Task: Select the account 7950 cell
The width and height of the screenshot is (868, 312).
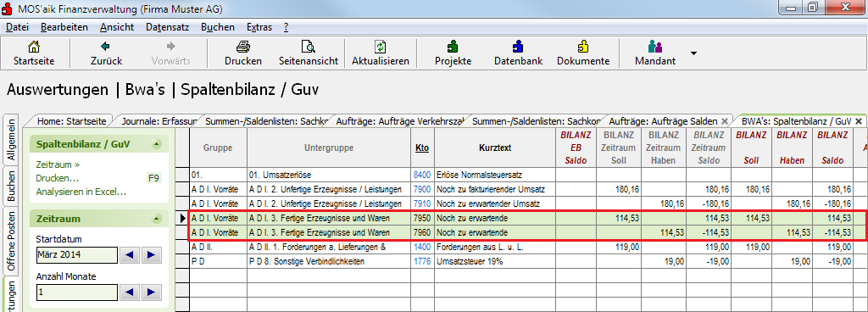Action: 422,218
